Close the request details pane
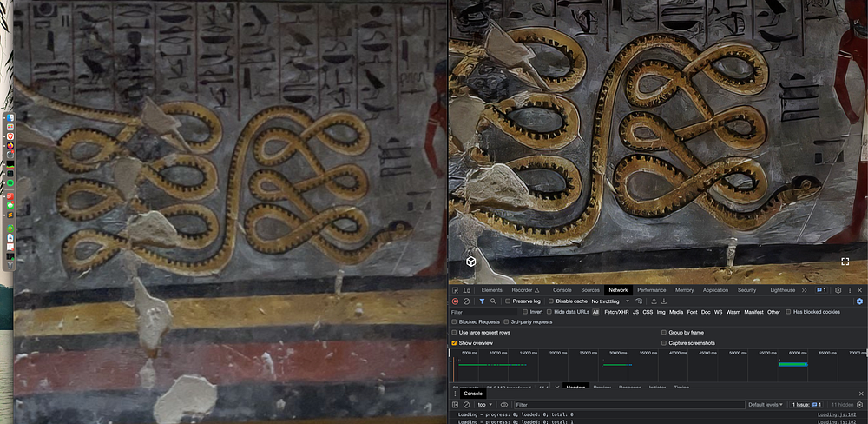 557,388
